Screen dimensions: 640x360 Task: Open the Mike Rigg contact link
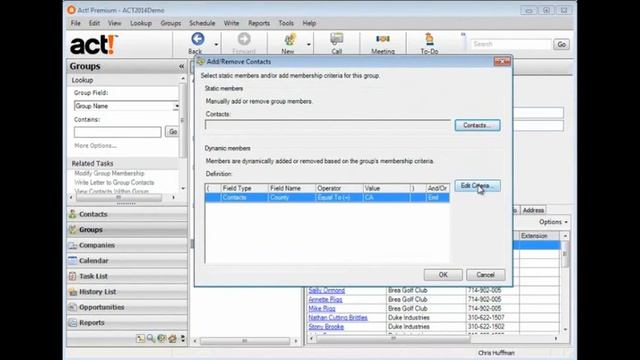click(322, 309)
